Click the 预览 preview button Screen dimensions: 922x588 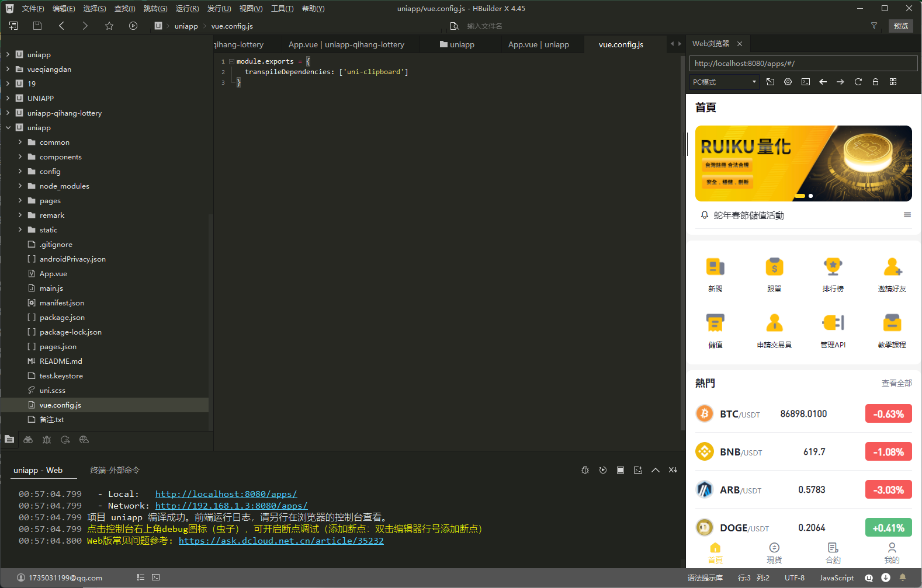click(x=901, y=26)
